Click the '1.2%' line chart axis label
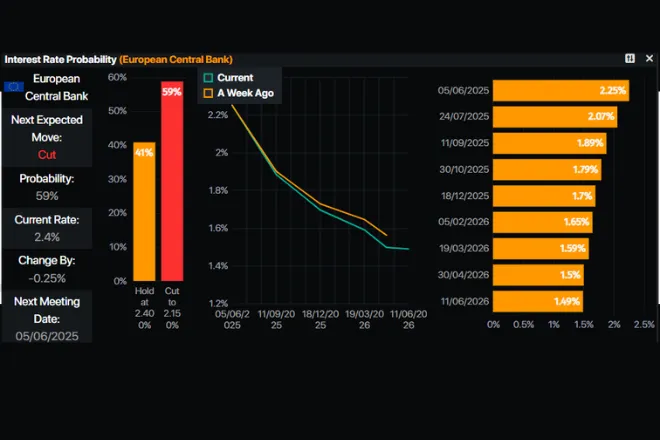 (218, 303)
